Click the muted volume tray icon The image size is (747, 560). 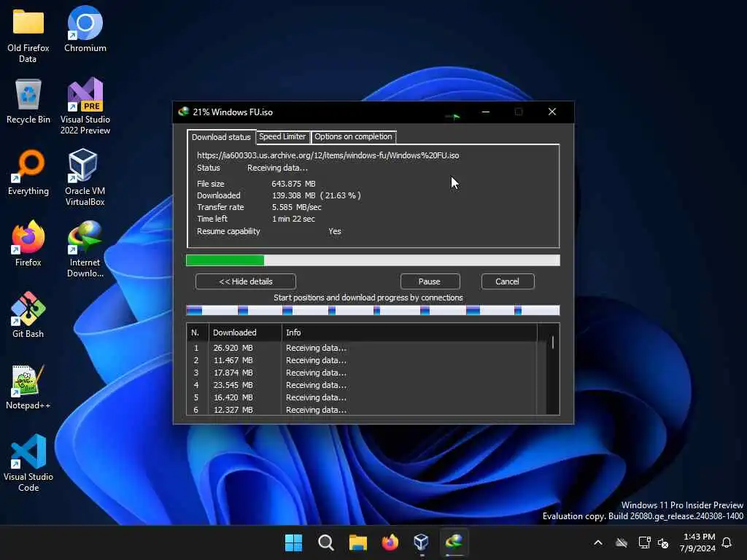[x=663, y=542]
